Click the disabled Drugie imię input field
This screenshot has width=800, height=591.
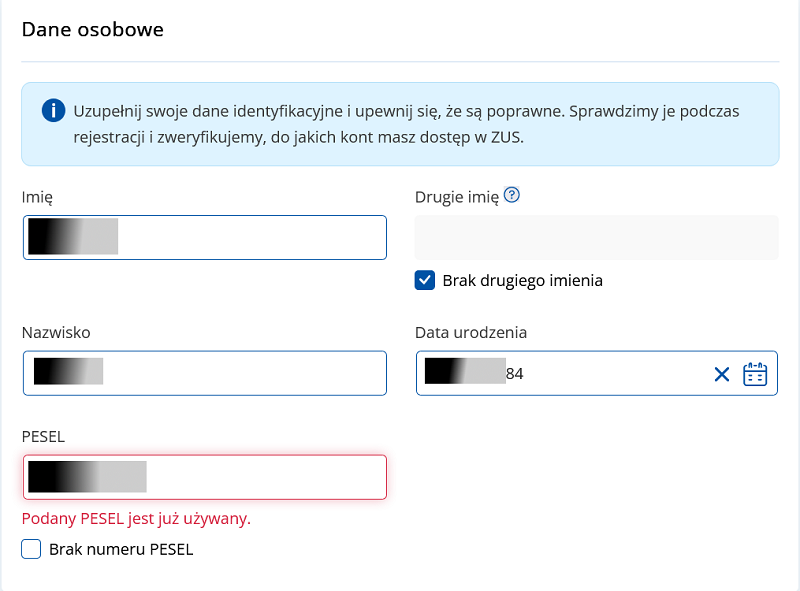coord(596,237)
